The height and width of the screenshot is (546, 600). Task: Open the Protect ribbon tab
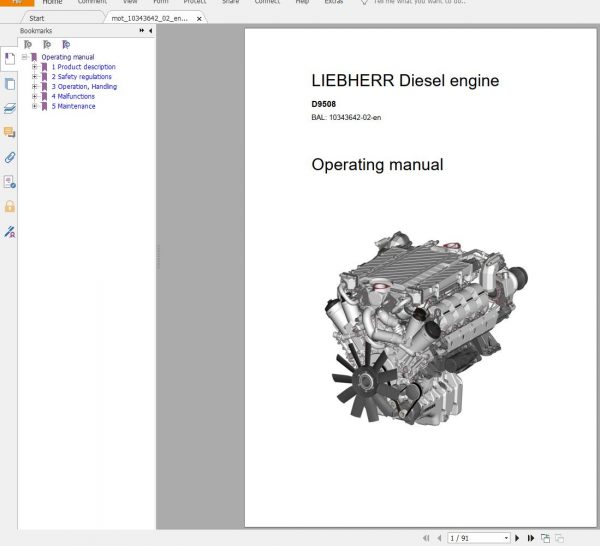[x=195, y=2]
